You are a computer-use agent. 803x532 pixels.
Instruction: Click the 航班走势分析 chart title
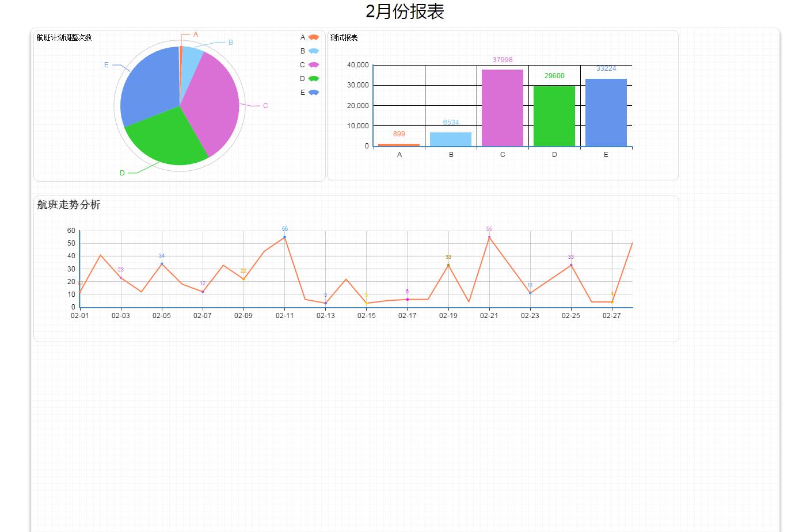point(68,205)
